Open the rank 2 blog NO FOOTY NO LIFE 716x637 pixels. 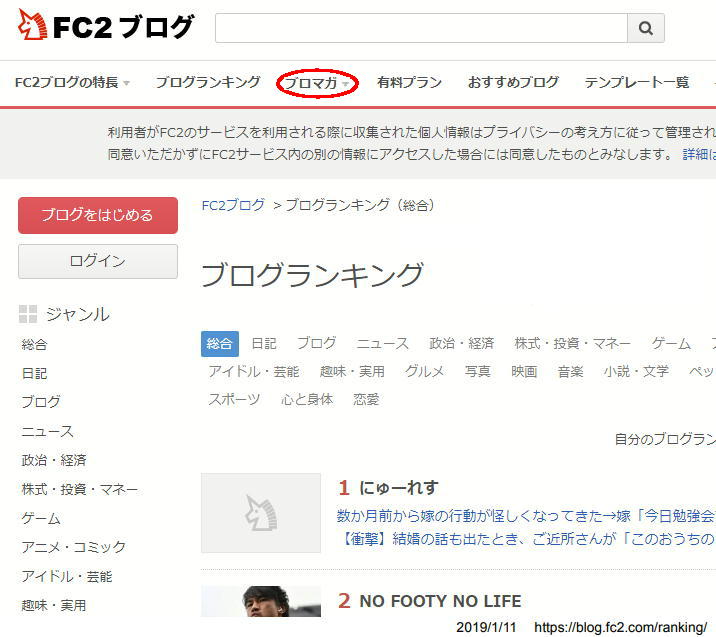pyautogui.click(x=440, y=601)
